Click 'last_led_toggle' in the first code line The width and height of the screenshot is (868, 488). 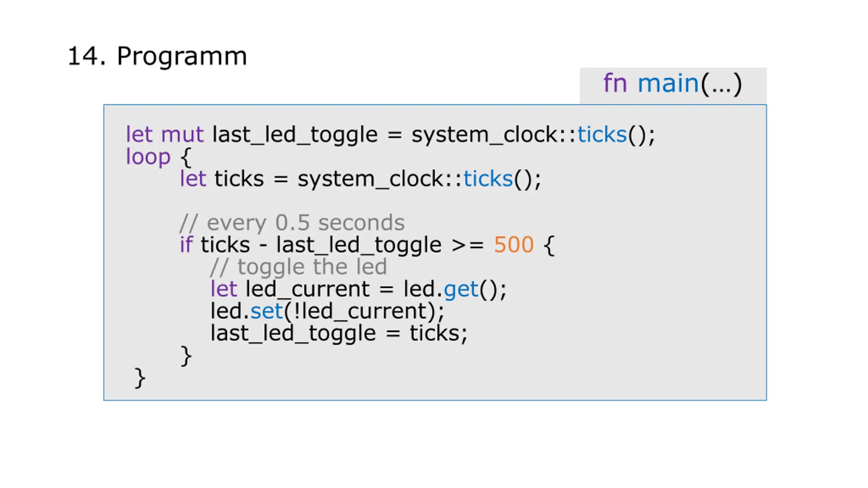[295, 135]
